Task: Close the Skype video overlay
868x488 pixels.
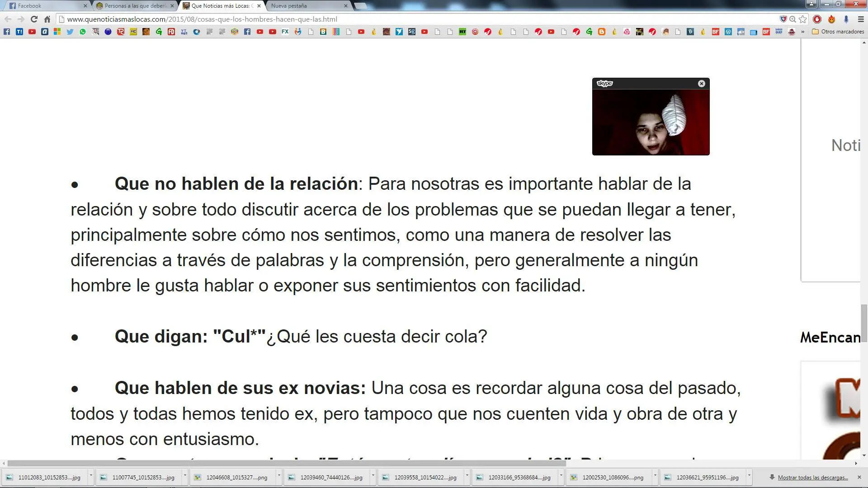Action: (701, 84)
